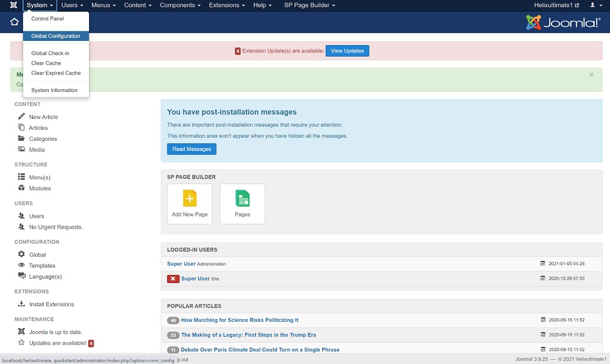Dismiss the green message with close X
This screenshot has height=364, width=610.
pyautogui.click(x=591, y=74)
